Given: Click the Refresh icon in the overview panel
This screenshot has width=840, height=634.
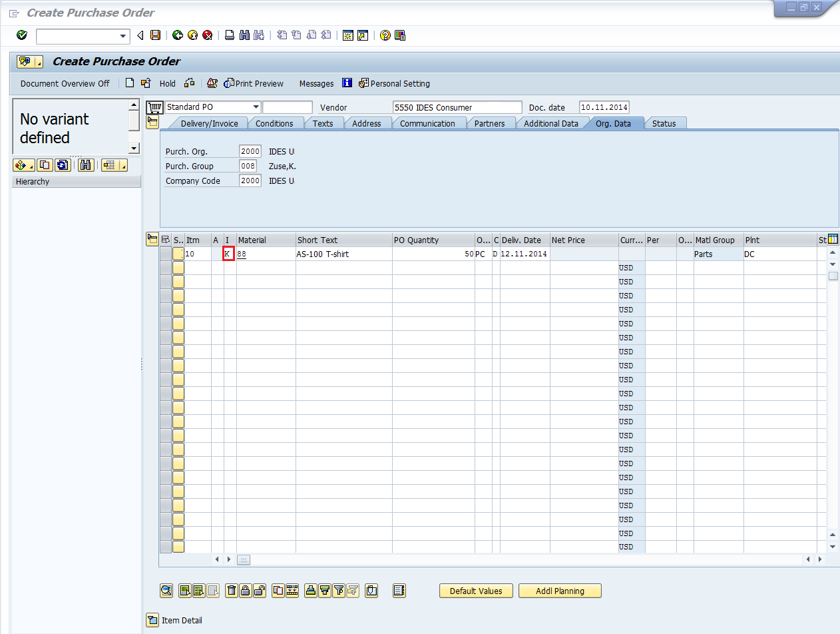Looking at the screenshot, I should coord(63,165).
